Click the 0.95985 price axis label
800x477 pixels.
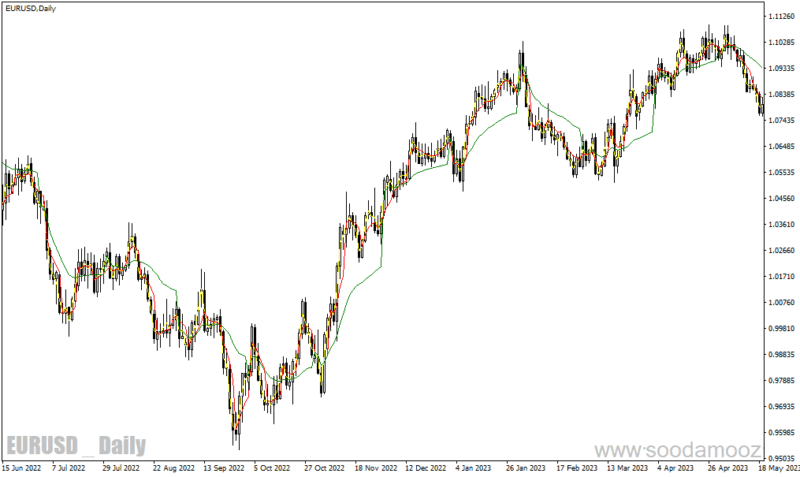[782, 433]
